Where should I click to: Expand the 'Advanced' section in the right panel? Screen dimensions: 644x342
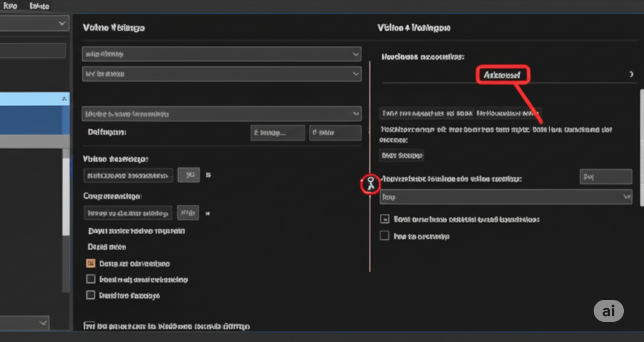click(503, 75)
